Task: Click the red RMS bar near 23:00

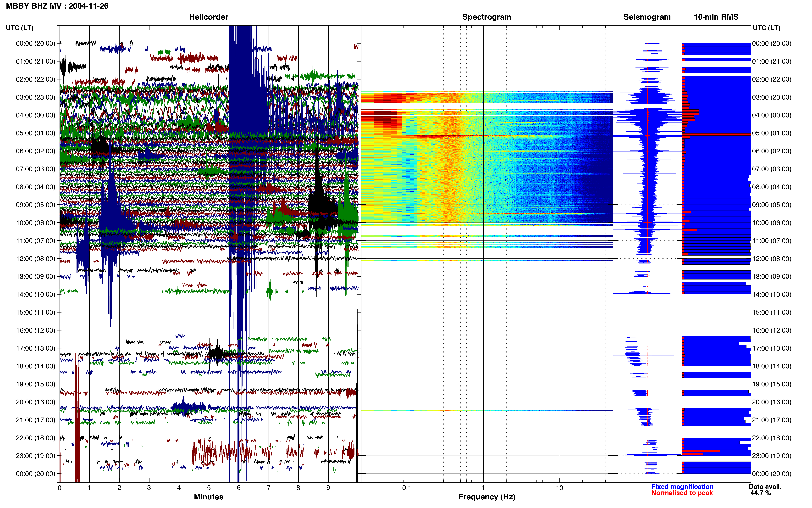Action: tap(701, 451)
